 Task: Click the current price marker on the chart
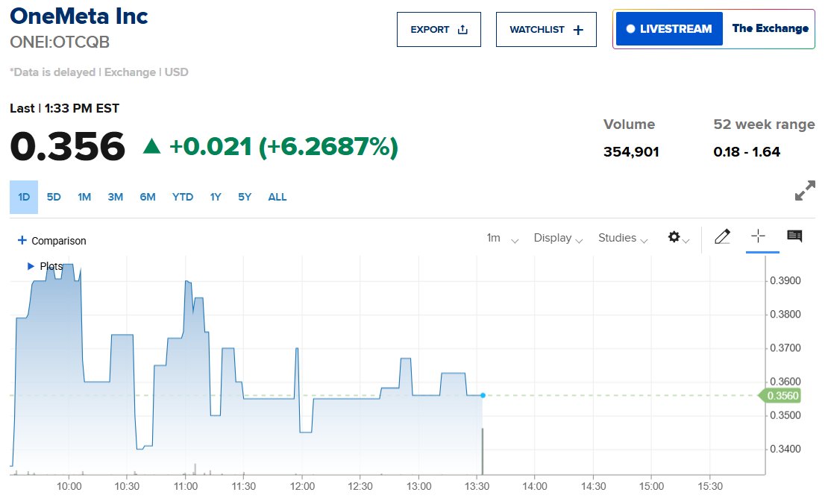pos(483,396)
